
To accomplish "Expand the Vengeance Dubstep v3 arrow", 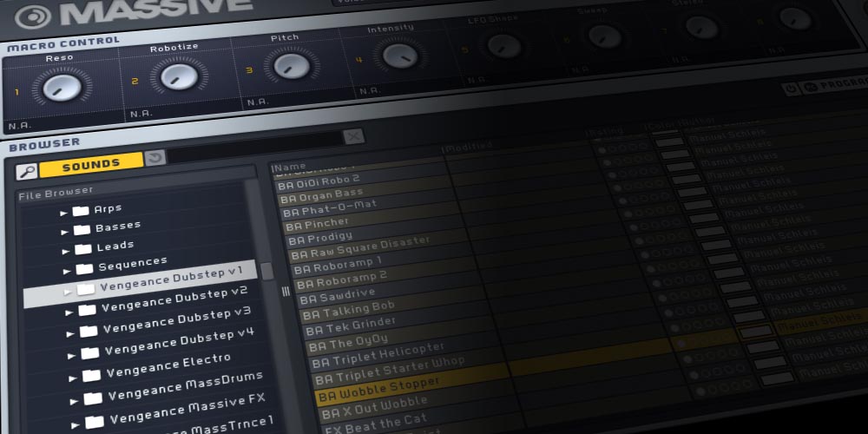I will click(x=70, y=334).
